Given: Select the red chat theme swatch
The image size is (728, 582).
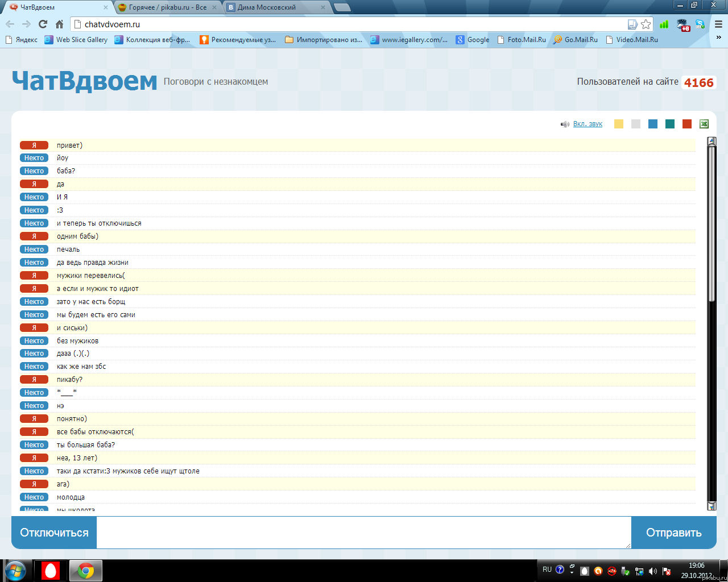Looking at the screenshot, I should [687, 124].
